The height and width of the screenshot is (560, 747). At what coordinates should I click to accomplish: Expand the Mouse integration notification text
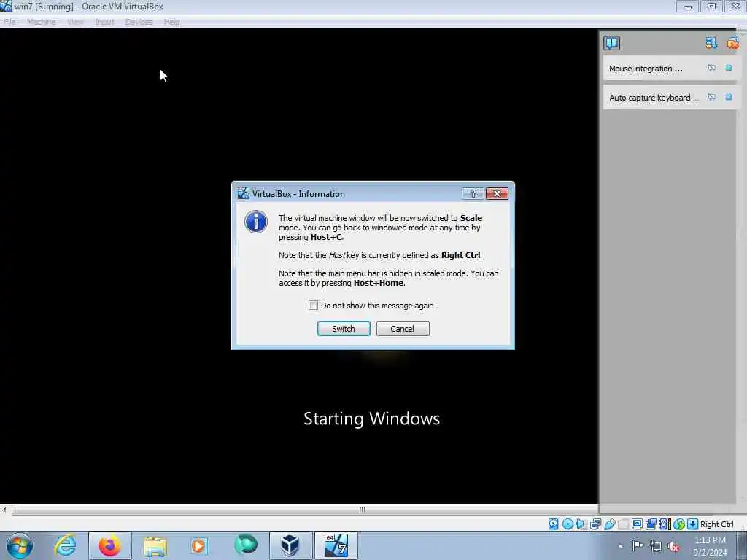pos(646,69)
